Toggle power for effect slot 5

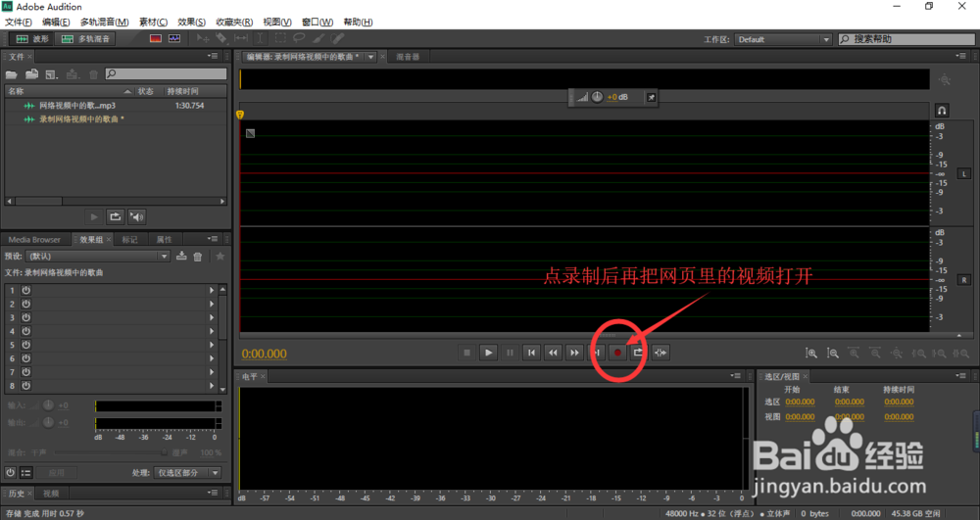[26, 345]
